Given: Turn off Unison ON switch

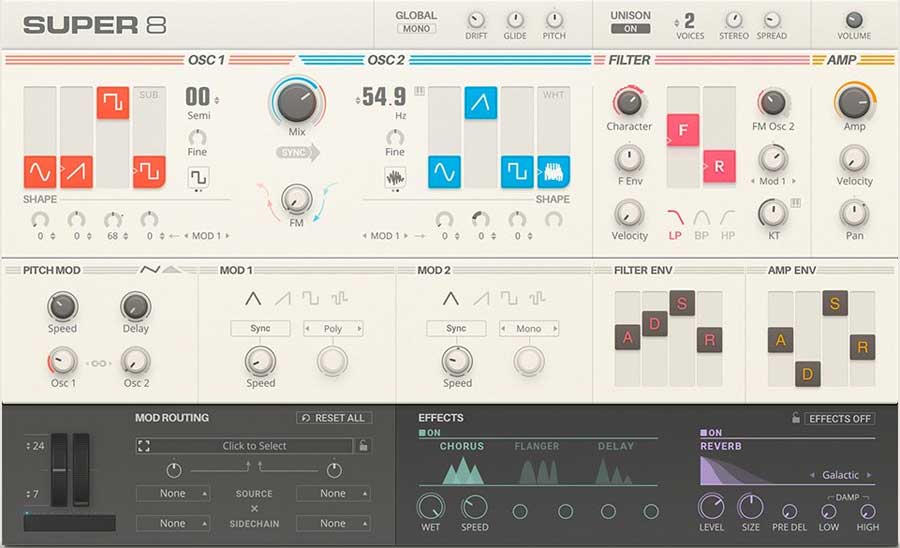Looking at the screenshot, I should pyautogui.click(x=630, y=29).
